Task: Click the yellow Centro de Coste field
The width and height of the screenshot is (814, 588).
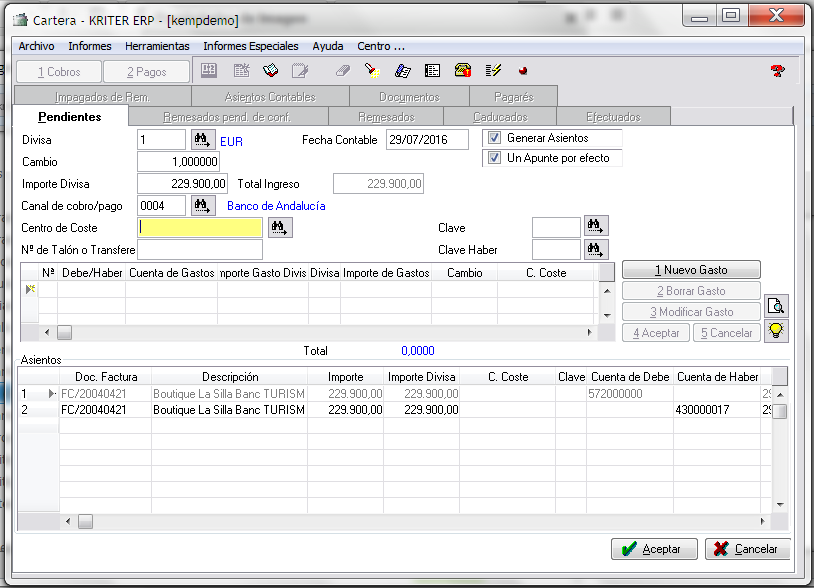Action: 200,228
